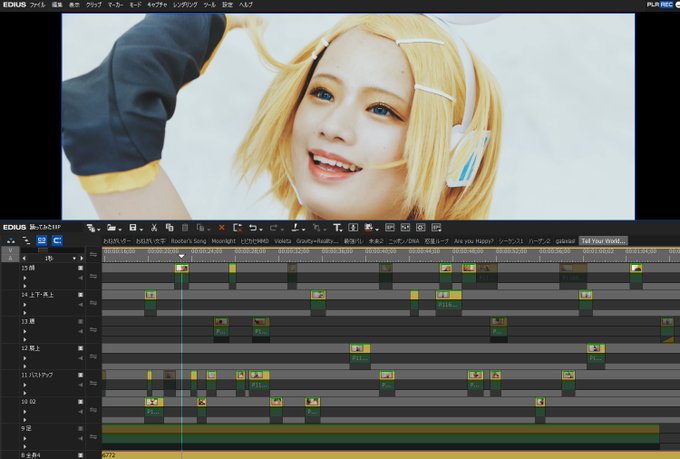Image resolution: width=680 pixels, height=459 pixels.
Task: Select the Tell Your World... sequence tab
Action: [x=603, y=241]
